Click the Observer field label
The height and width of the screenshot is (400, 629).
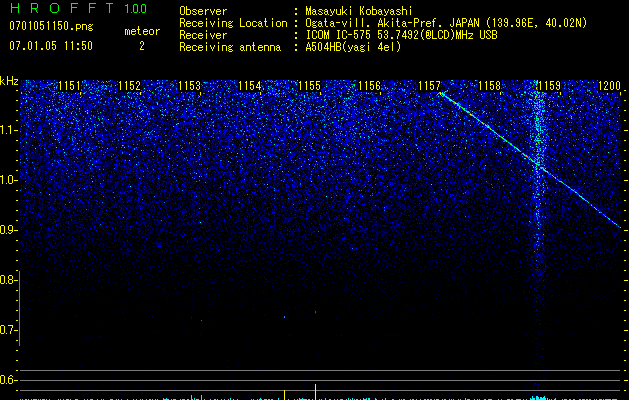point(203,11)
